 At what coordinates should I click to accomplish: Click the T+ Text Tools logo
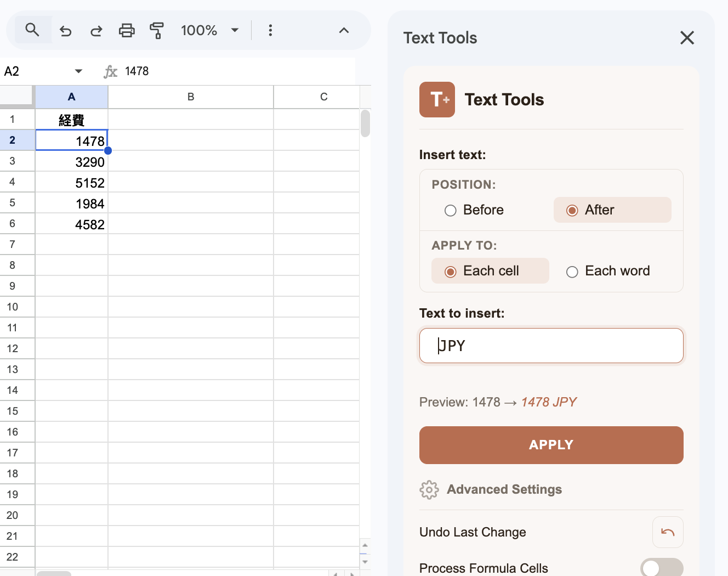pos(437,99)
